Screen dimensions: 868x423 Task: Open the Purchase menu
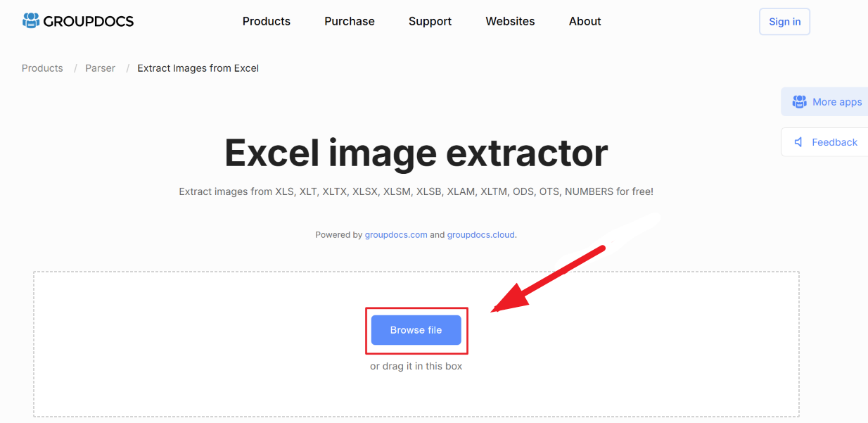tap(349, 21)
